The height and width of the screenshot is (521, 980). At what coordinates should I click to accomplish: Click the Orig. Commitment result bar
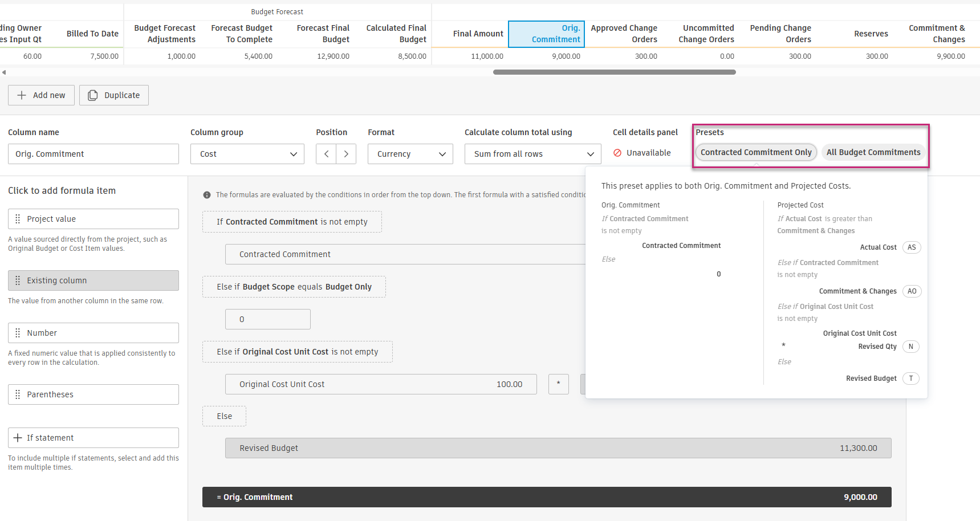tap(547, 497)
